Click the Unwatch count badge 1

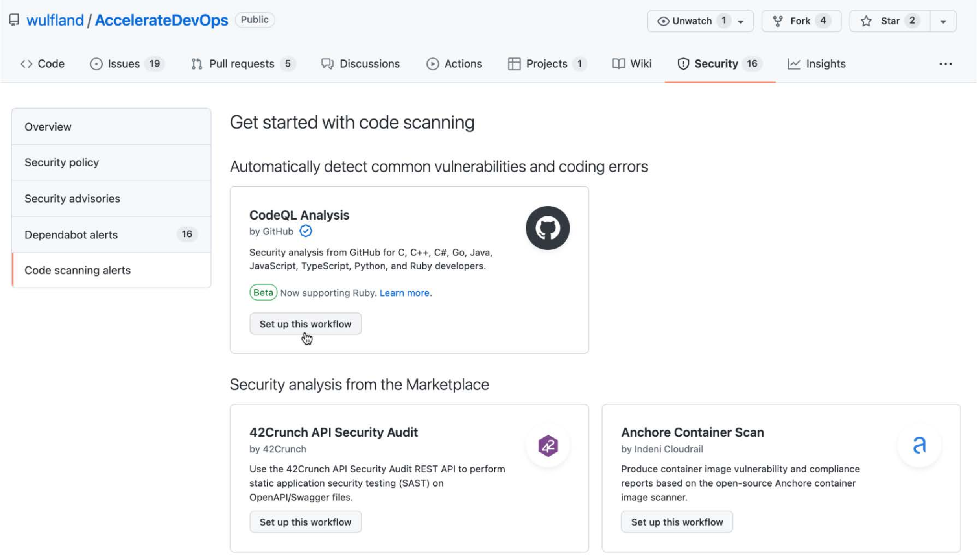pos(724,21)
